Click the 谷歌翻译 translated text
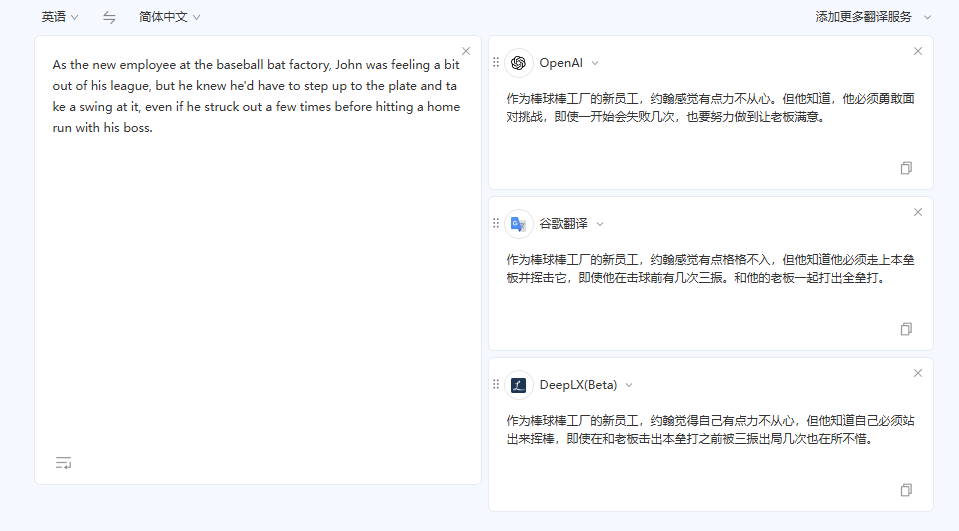The image size is (959, 531). (710, 269)
